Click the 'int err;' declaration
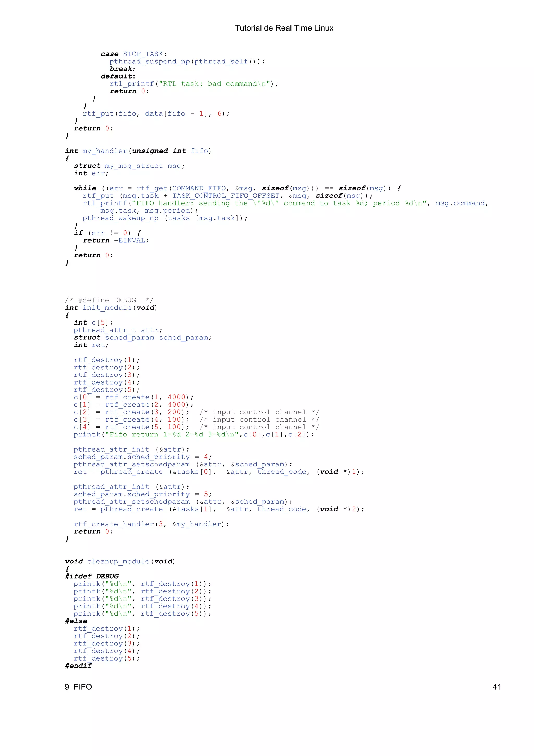Viewport: 534px width, 756px height. click(91, 173)
